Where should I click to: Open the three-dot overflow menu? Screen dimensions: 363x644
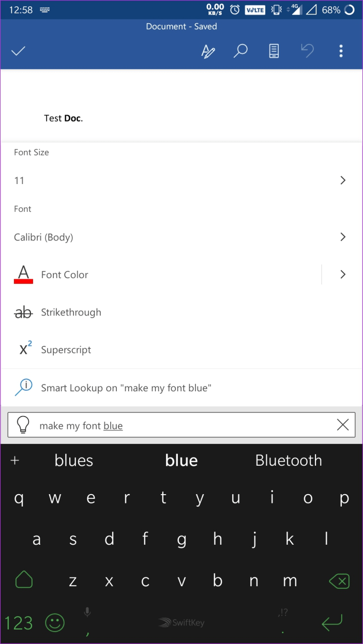(341, 51)
